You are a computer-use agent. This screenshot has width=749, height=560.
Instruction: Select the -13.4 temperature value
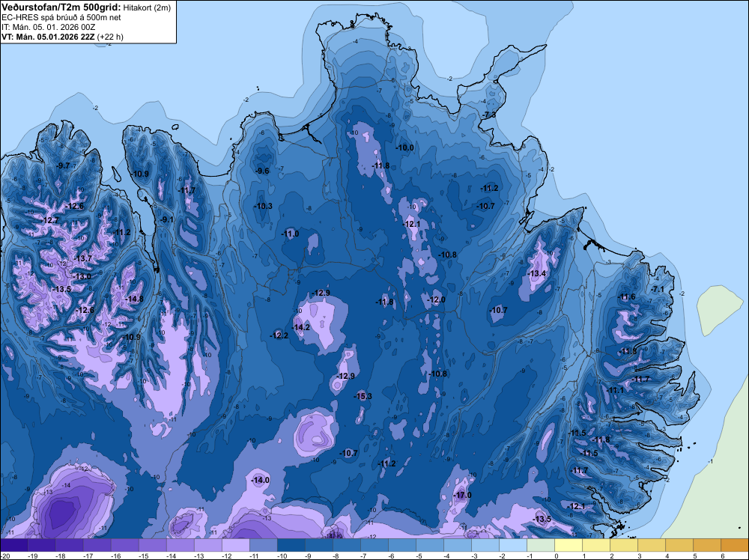tap(537, 273)
